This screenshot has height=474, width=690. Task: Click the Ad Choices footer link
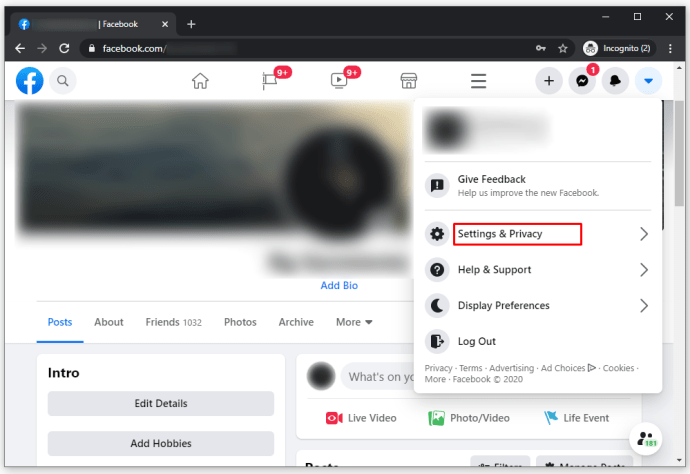click(x=568, y=368)
